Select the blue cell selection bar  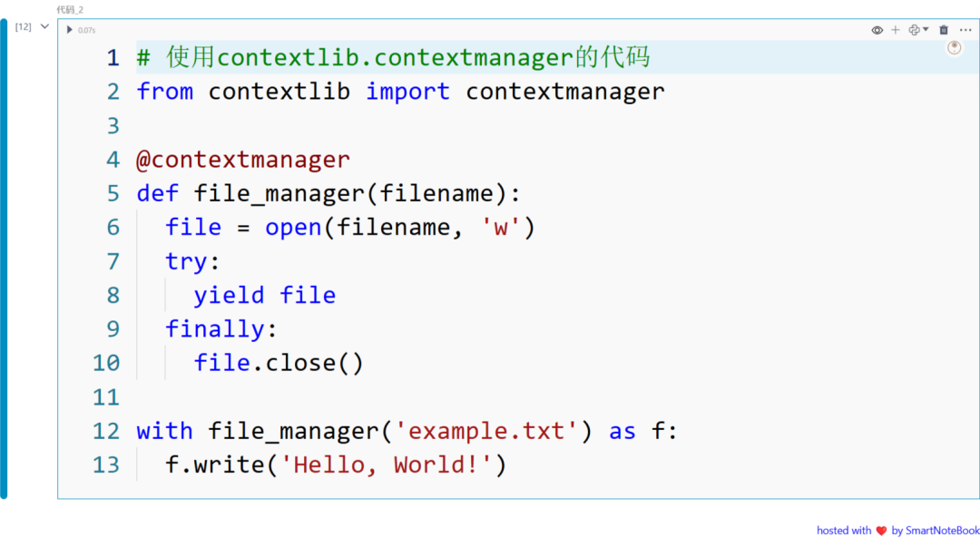4,259
